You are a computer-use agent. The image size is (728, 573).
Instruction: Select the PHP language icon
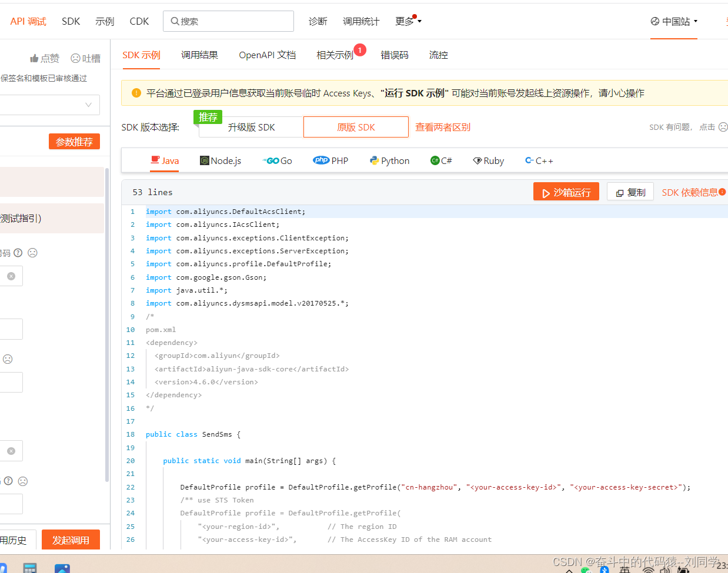click(321, 160)
